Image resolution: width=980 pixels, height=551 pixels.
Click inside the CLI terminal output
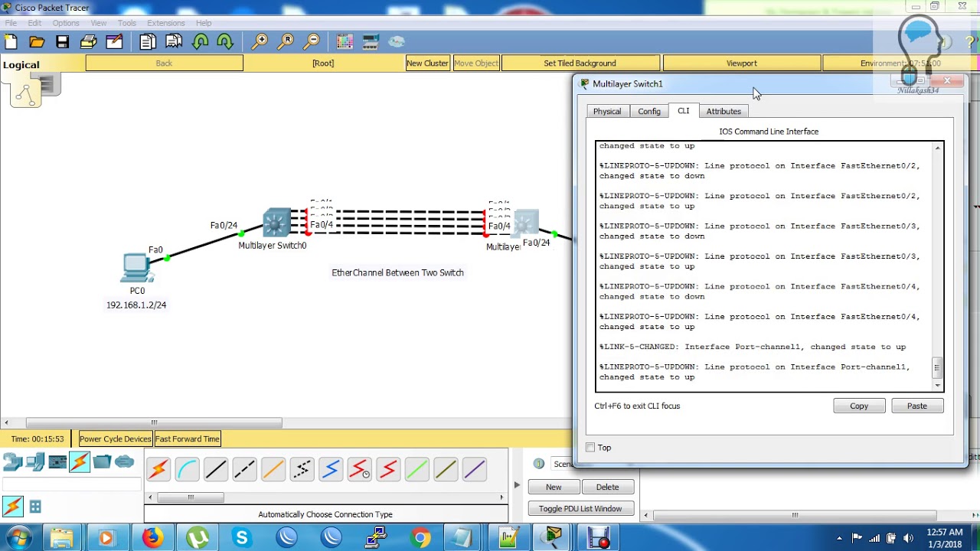coord(763,266)
